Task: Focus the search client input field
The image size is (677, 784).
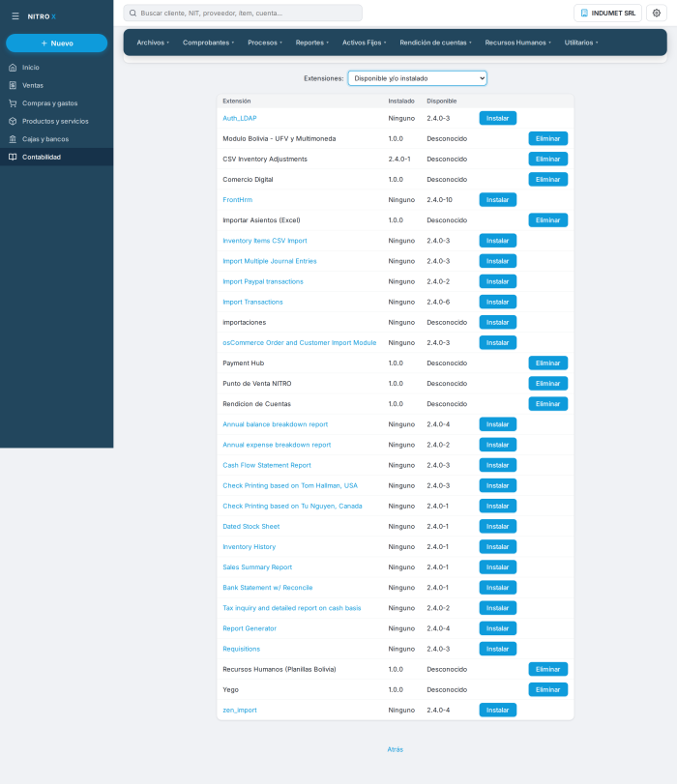Action: [x=243, y=13]
